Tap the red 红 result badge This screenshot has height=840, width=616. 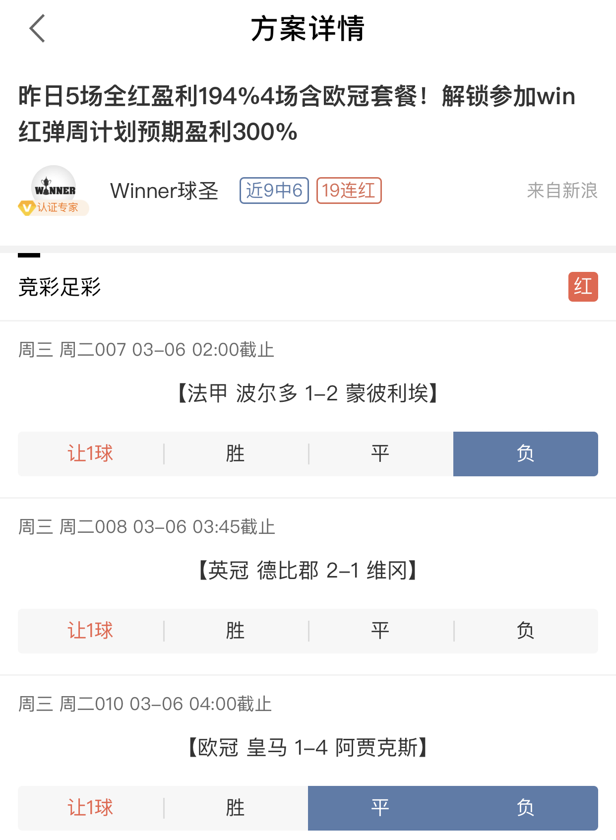pyautogui.click(x=583, y=287)
